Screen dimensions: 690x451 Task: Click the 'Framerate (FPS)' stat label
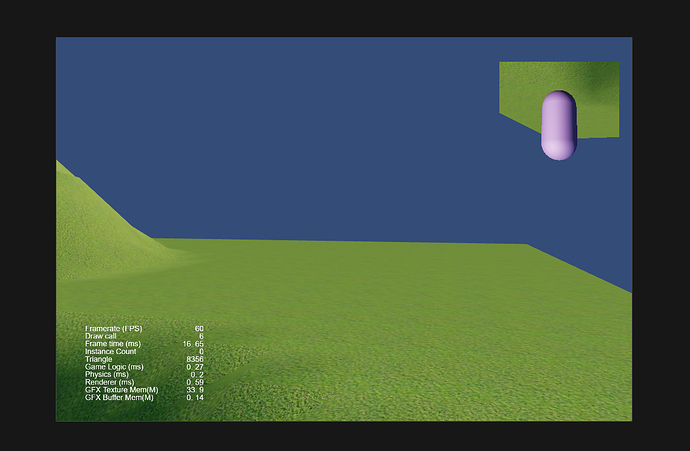(x=114, y=329)
